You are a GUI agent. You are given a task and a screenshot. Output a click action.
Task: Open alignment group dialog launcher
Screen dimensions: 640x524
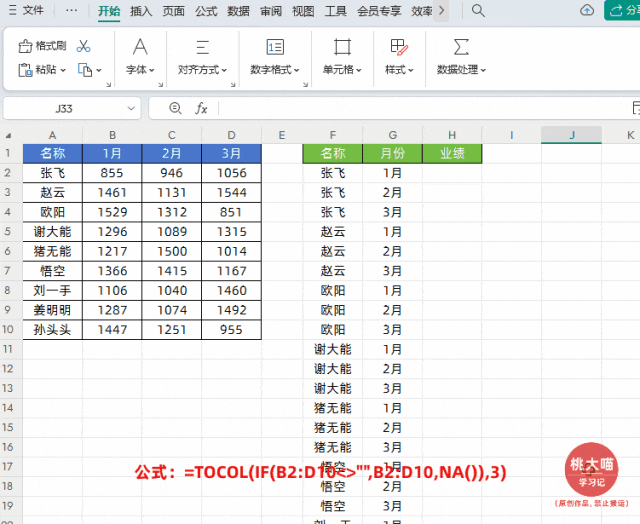coord(233,84)
